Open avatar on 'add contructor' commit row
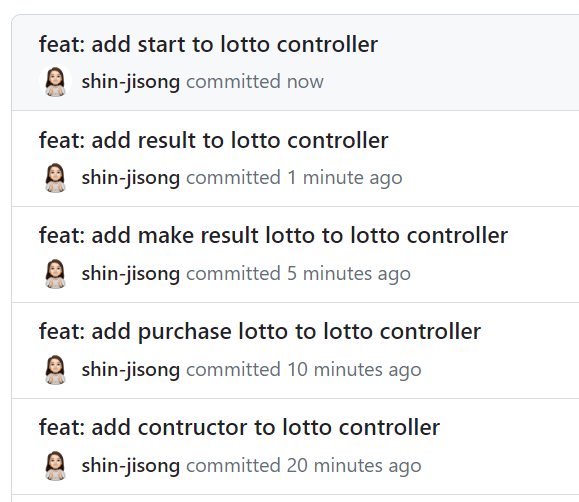 (x=55, y=465)
